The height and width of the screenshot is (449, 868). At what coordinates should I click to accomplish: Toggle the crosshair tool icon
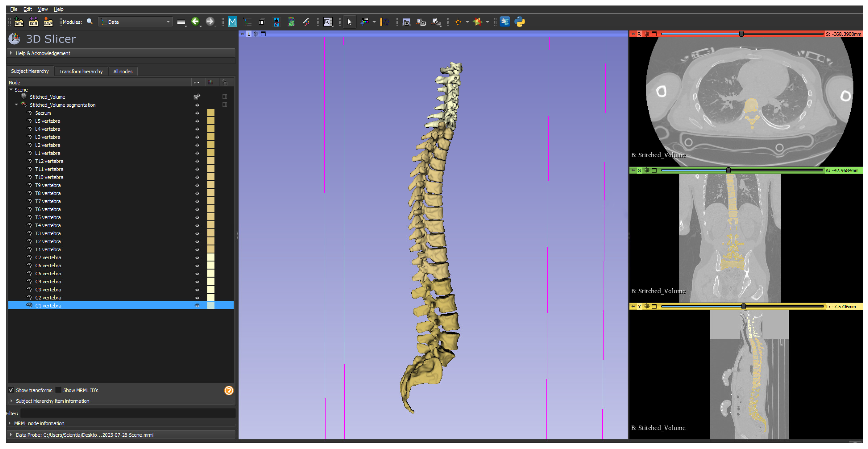tap(458, 22)
